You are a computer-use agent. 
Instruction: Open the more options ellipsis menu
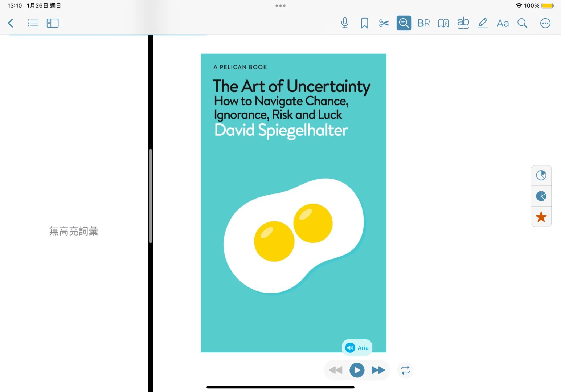tap(545, 23)
